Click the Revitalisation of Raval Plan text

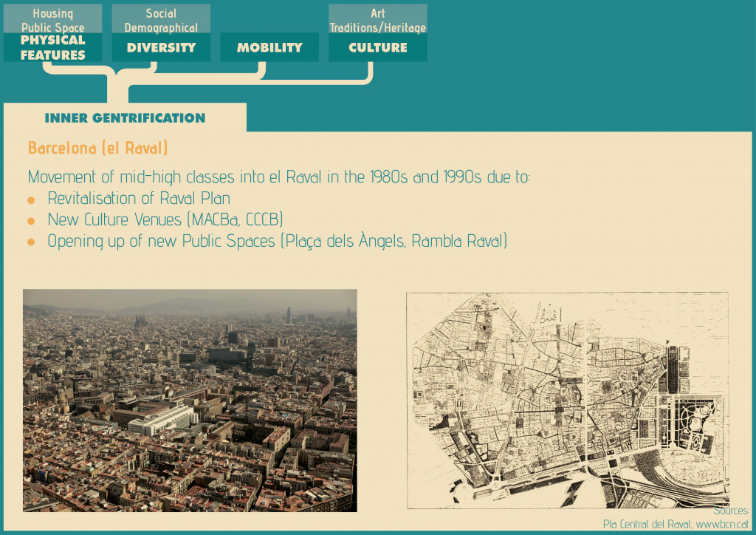click(139, 199)
